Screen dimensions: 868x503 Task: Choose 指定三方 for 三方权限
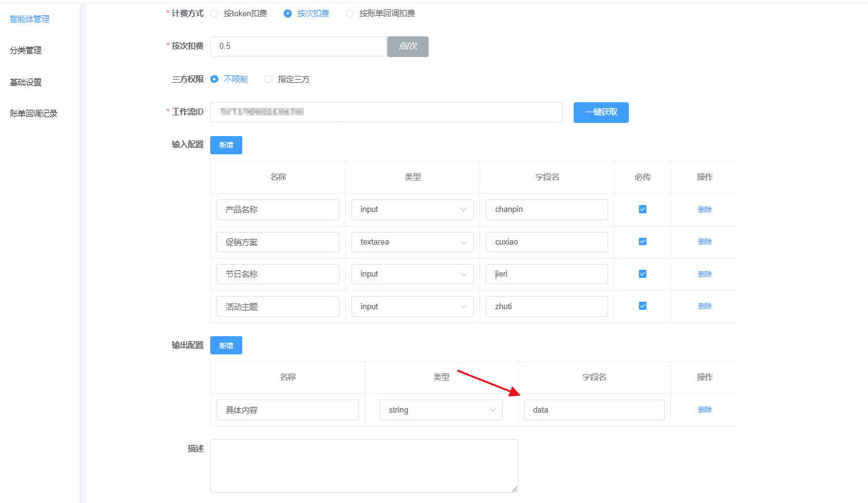[269, 79]
